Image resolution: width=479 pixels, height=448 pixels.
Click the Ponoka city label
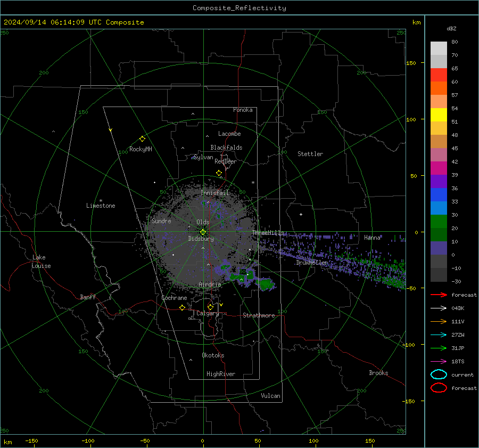[x=243, y=110]
